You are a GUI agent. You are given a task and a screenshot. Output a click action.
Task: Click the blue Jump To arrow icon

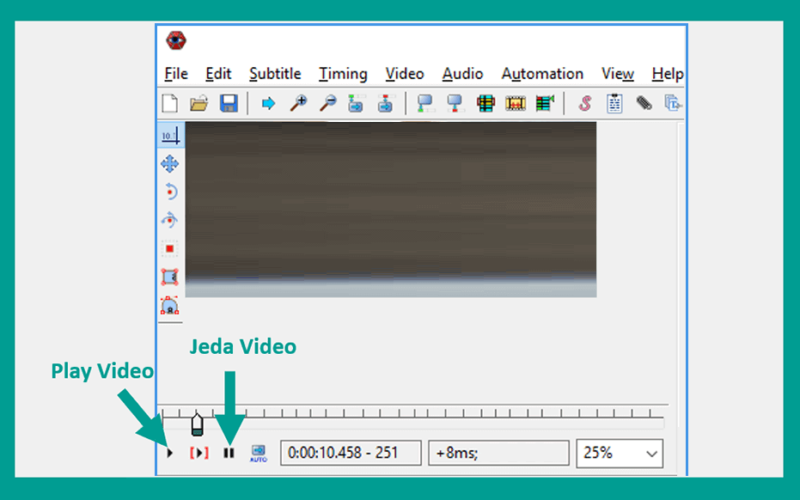(268, 104)
